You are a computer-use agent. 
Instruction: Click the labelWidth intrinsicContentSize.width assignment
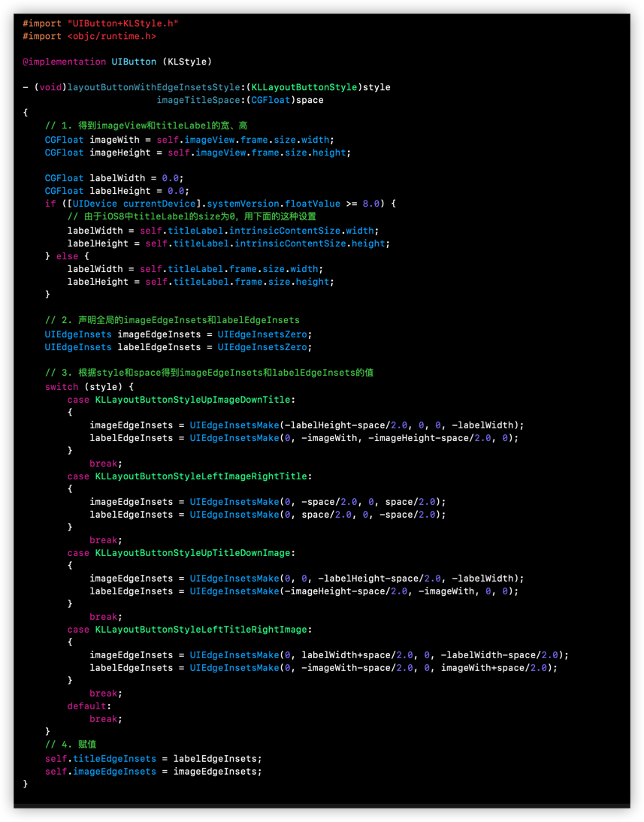tap(223, 231)
